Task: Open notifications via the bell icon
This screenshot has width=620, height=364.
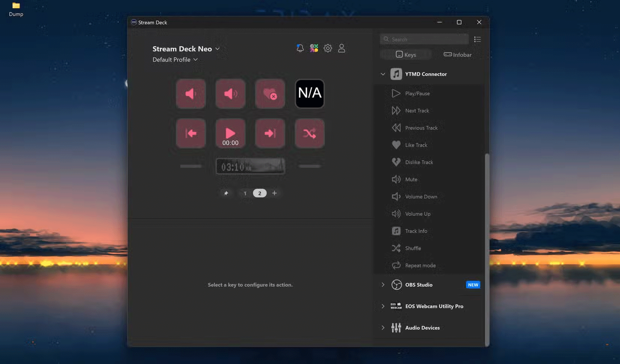Action: tap(299, 48)
